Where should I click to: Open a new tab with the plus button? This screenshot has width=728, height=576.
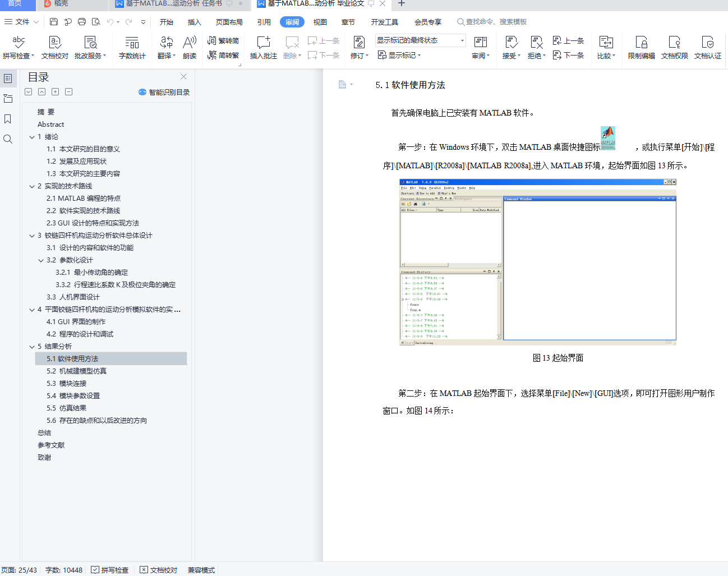tap(402, 4)
